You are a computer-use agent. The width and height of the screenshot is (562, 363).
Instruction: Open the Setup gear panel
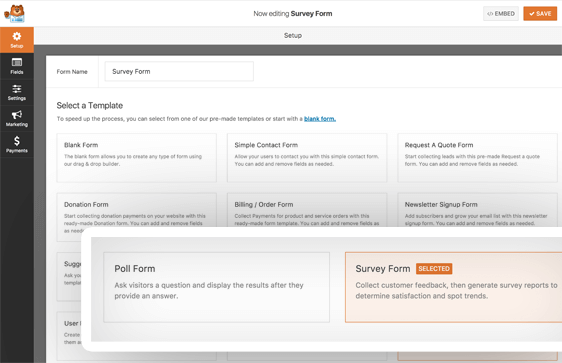(x=17, y=40)
